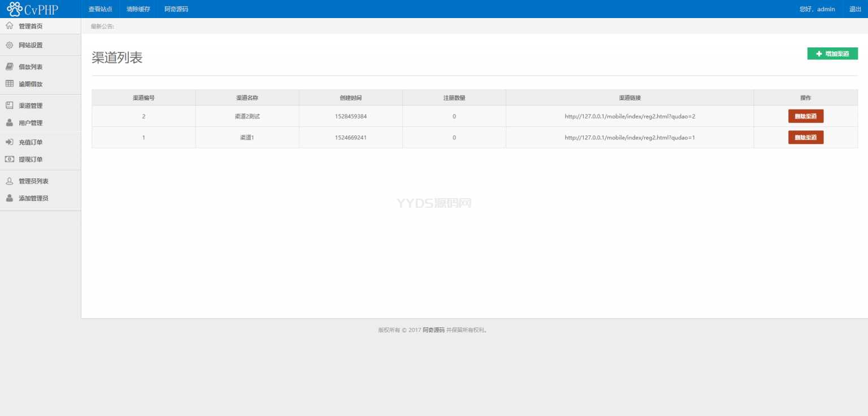The width and height of the screenshot is (868, 416).
Task: Delete 渠道2测试 using its 删除渠道 button
Action: pyautogui.click(x=805, y=116)
